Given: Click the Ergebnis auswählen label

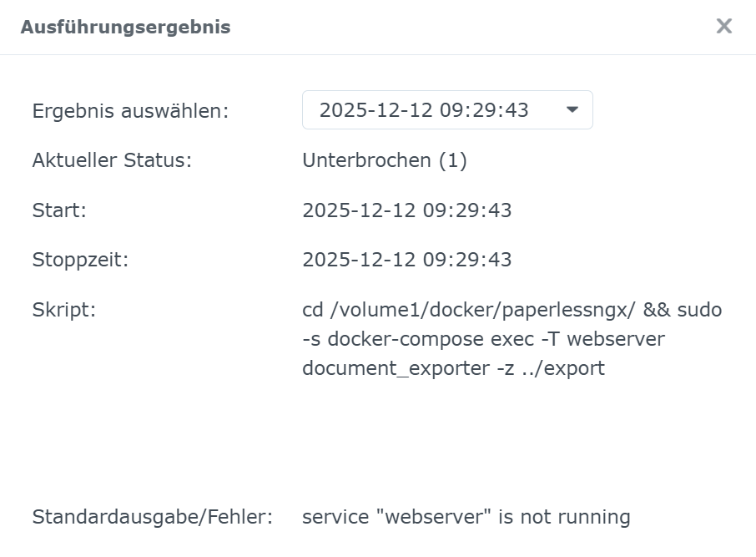Looking at the screenshot, I should click(130, 111).
